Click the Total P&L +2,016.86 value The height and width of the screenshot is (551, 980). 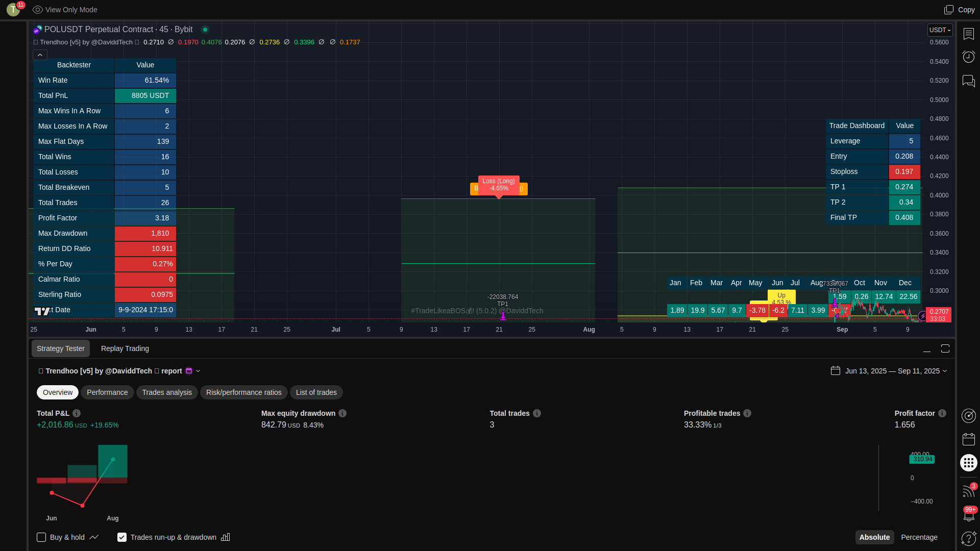click(x=55, y=425)
